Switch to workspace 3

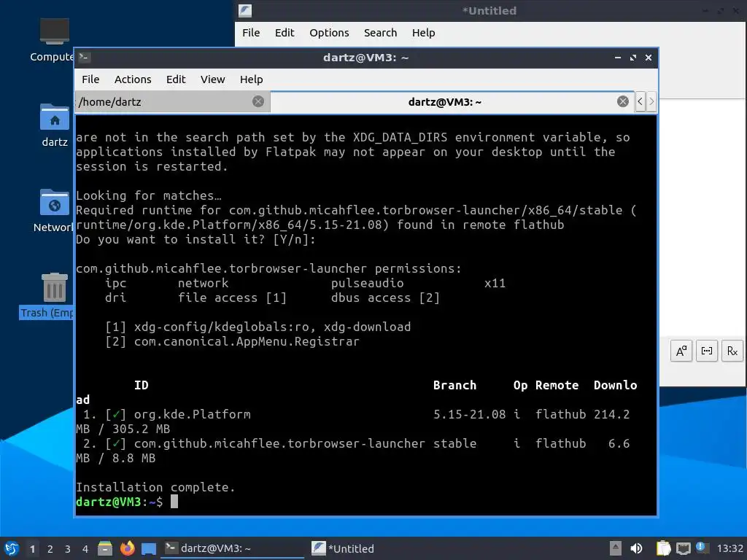[x=68, y=549]
